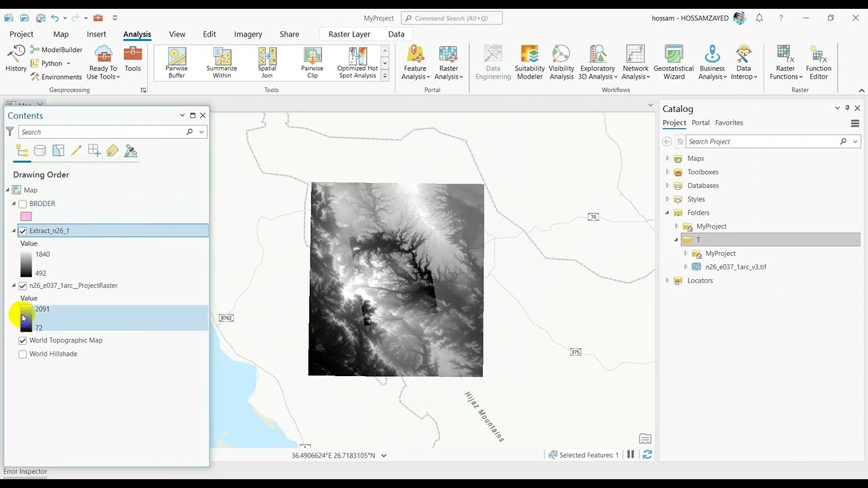The image size is (868, 488).
Task: Open the Insert ribbon tab
Action: tap(96, 34)
